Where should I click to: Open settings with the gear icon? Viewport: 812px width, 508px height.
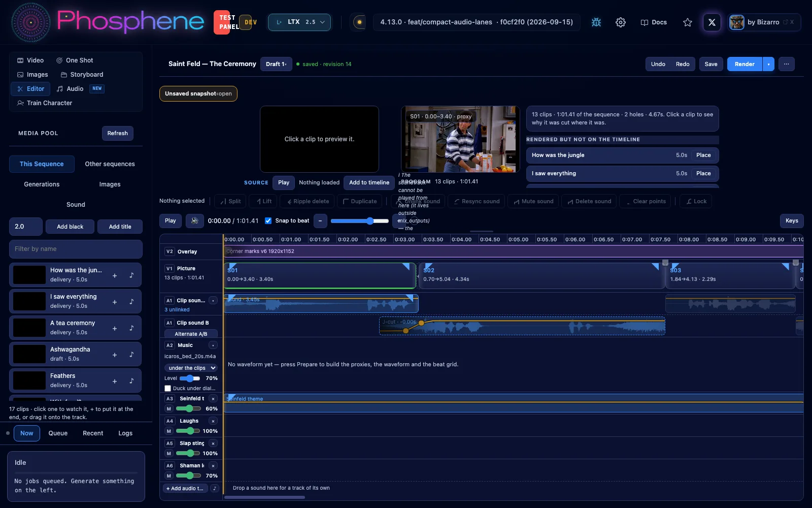[621, 22]
